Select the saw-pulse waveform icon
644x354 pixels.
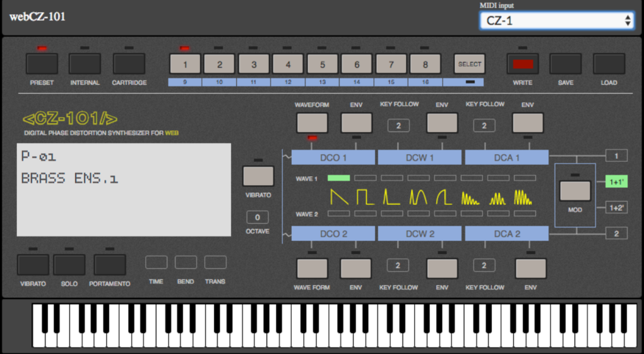click(x=444, y=197)
